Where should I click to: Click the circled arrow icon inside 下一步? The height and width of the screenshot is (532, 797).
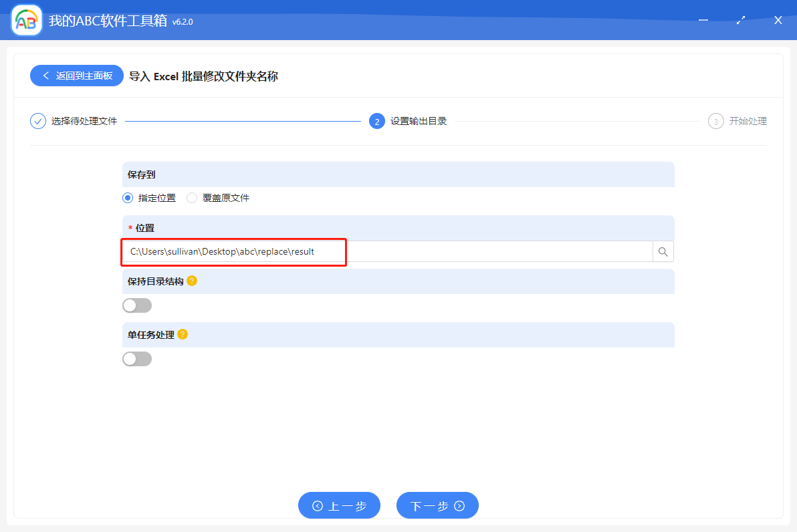pos(459,505)
